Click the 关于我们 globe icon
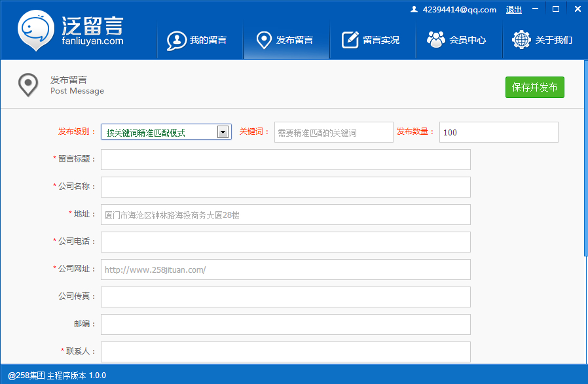The height and width of the screenshot is (384, 588). pos(521,40)
